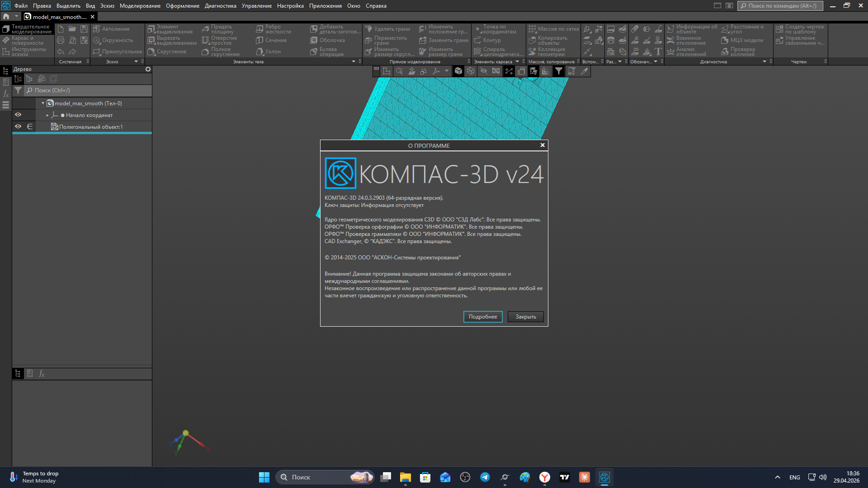This screenshot has width=868, height=488.
Task: Toggle visibility of Начало координат
Action: [x=18, y=115]
